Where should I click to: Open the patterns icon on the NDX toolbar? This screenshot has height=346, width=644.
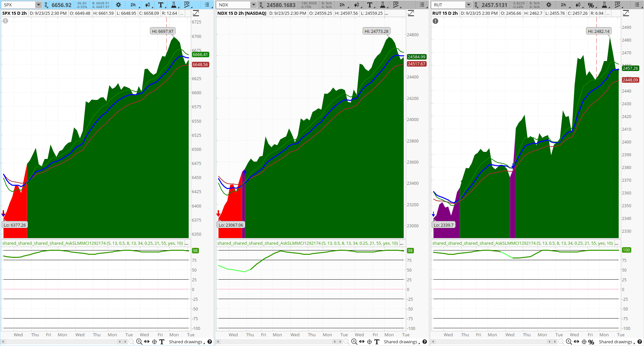[x=396, y=5]
